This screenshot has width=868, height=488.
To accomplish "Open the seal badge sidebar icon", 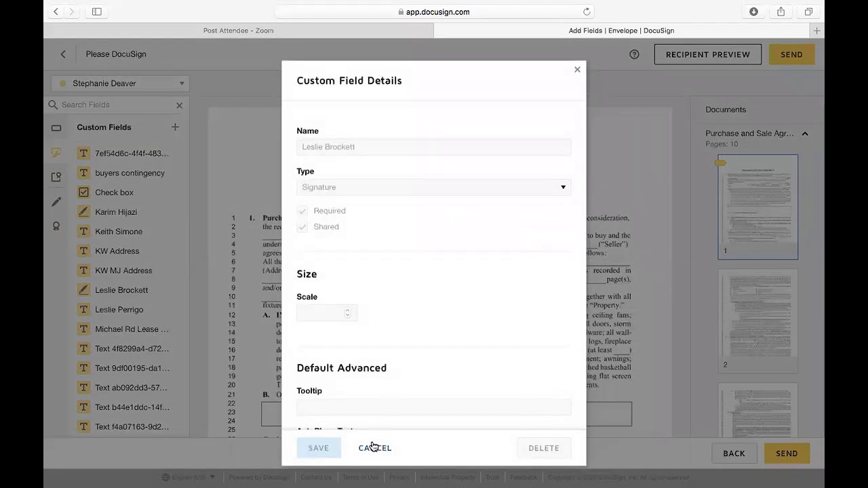I will (56, 226).
